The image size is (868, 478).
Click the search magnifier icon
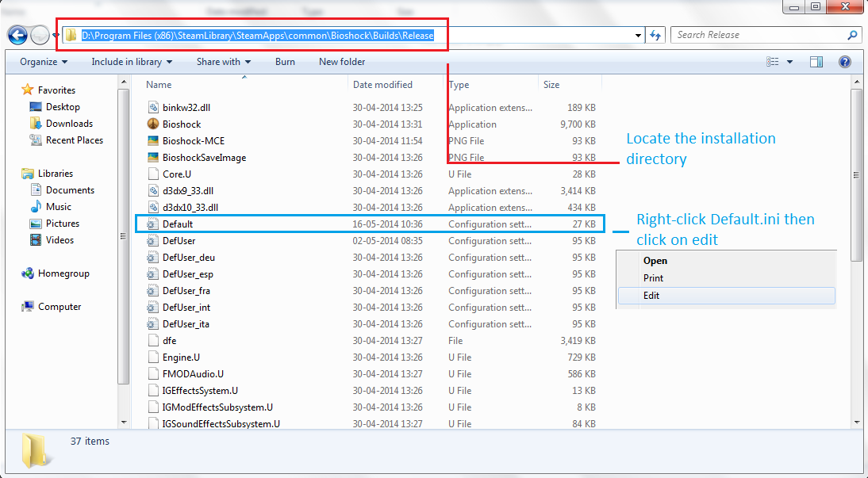(x=852, y=35)
